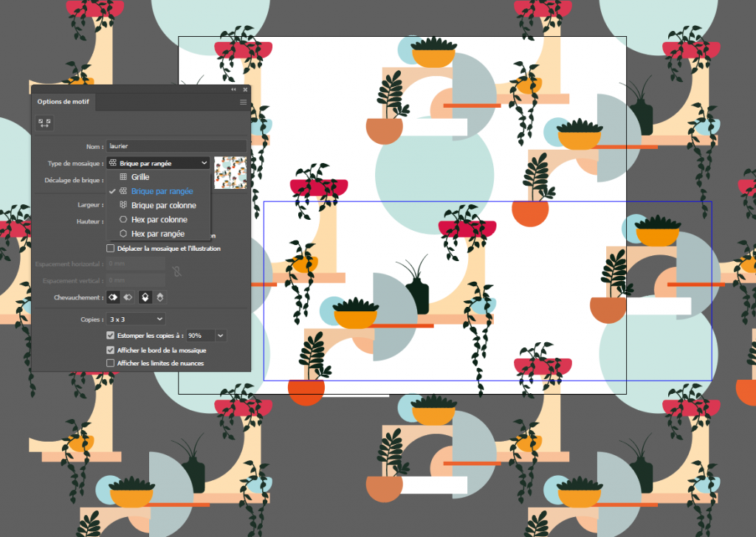Switch to the Options de motif tab
Screen dimensions: 756x537
coord(63,102)
